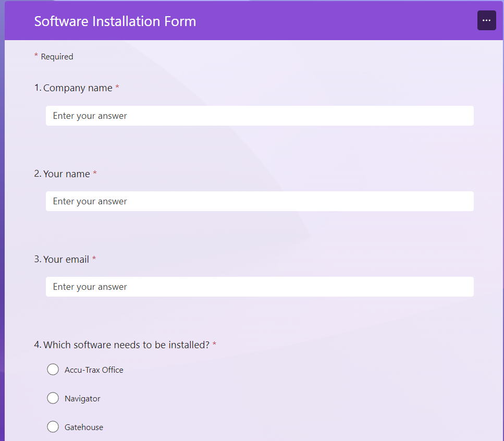Select the Accu-Trax Office radio button
The height and width of the screenshot is (441, 504).
[x=53, y=370]
